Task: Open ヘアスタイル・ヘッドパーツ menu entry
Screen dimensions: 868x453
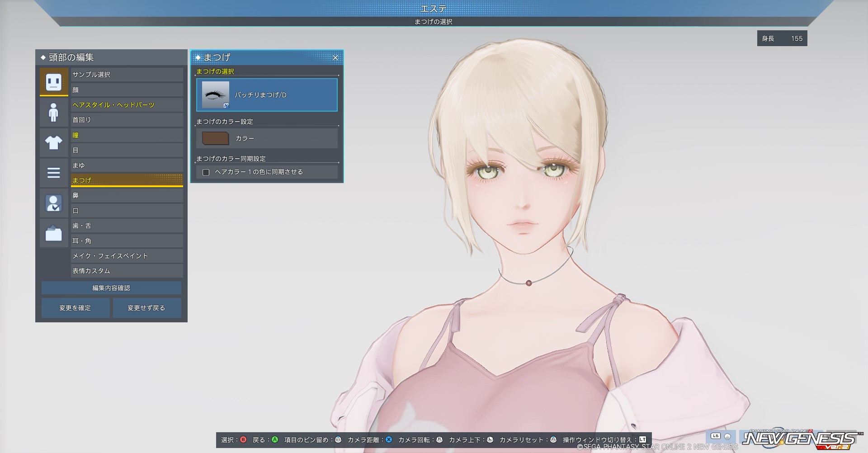Action: 127,105
